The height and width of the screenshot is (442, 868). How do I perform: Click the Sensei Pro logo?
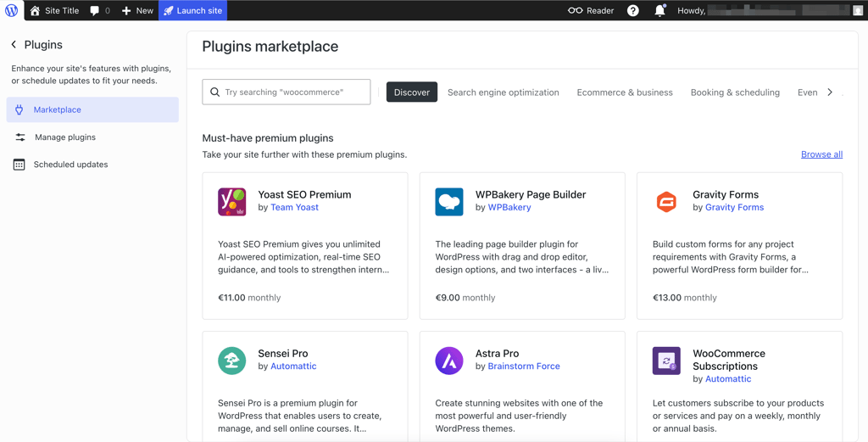[232, 361]
